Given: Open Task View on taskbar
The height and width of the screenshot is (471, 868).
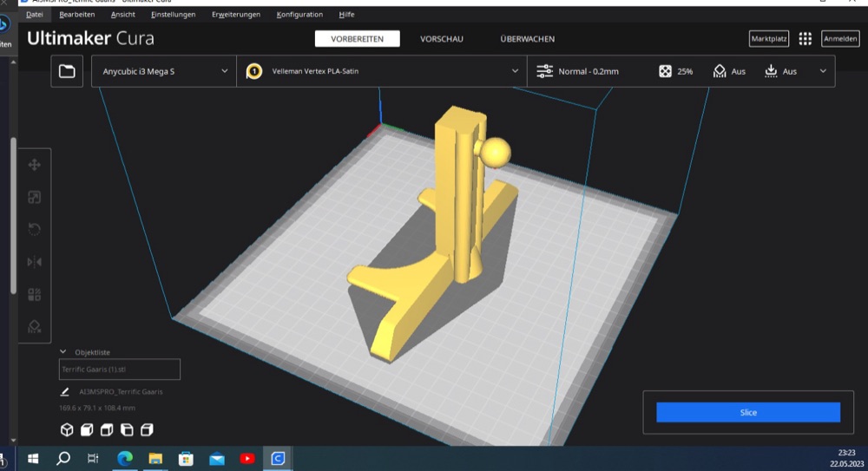Looking at the screenshot, I should point(93,458).
